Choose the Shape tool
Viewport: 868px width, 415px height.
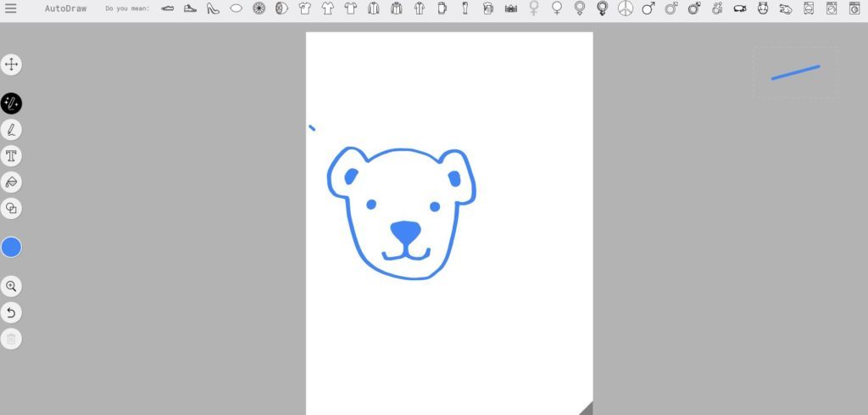pos(11,208)
